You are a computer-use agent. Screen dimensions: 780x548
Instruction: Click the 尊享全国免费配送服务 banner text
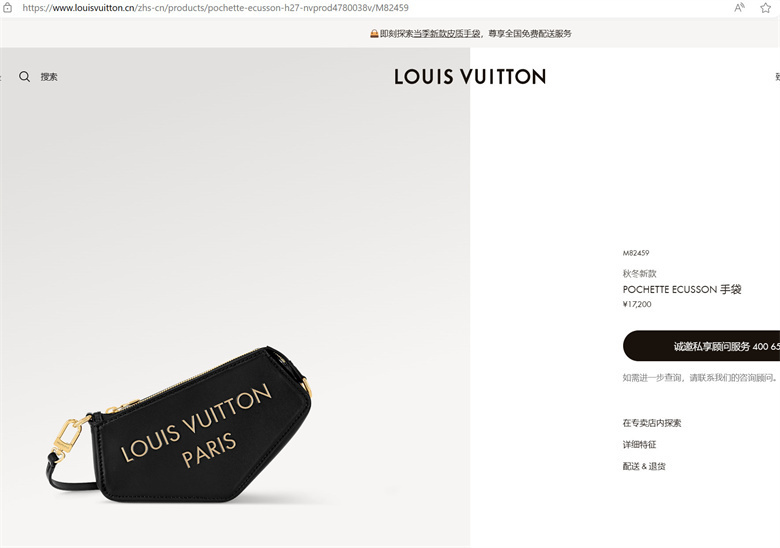[x=530, y=33]
